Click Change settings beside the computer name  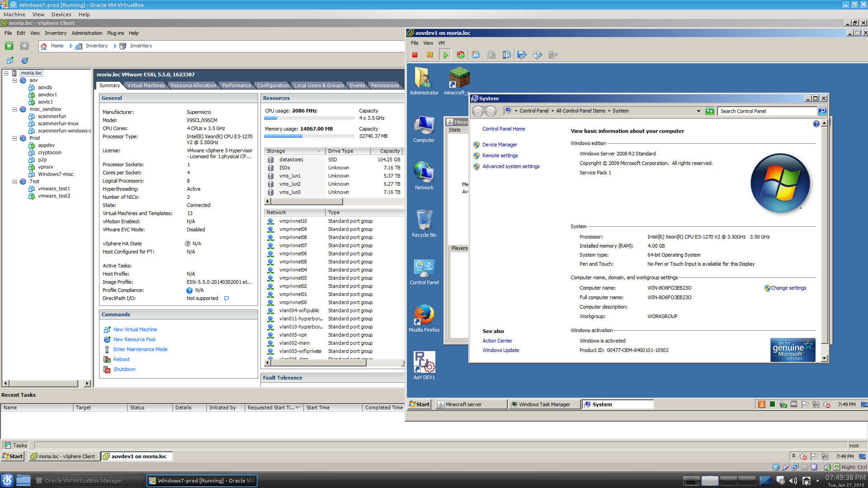(788, 288)
